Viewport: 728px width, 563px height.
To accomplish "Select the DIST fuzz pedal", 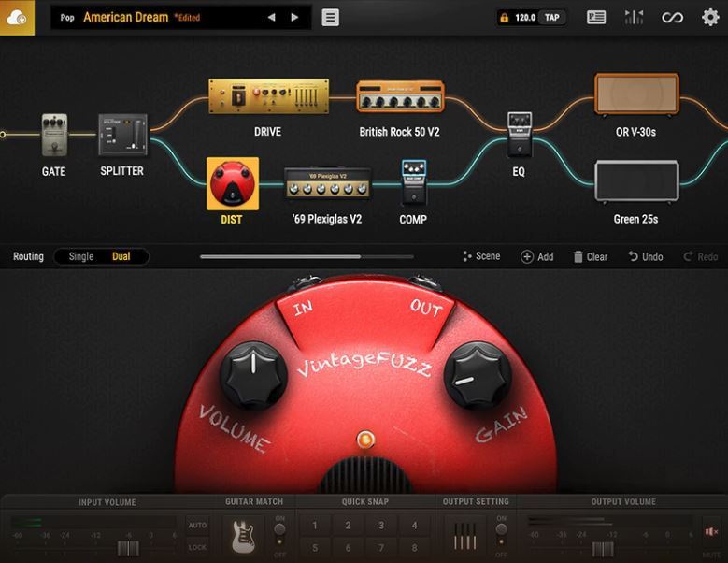I will (232, 183).
